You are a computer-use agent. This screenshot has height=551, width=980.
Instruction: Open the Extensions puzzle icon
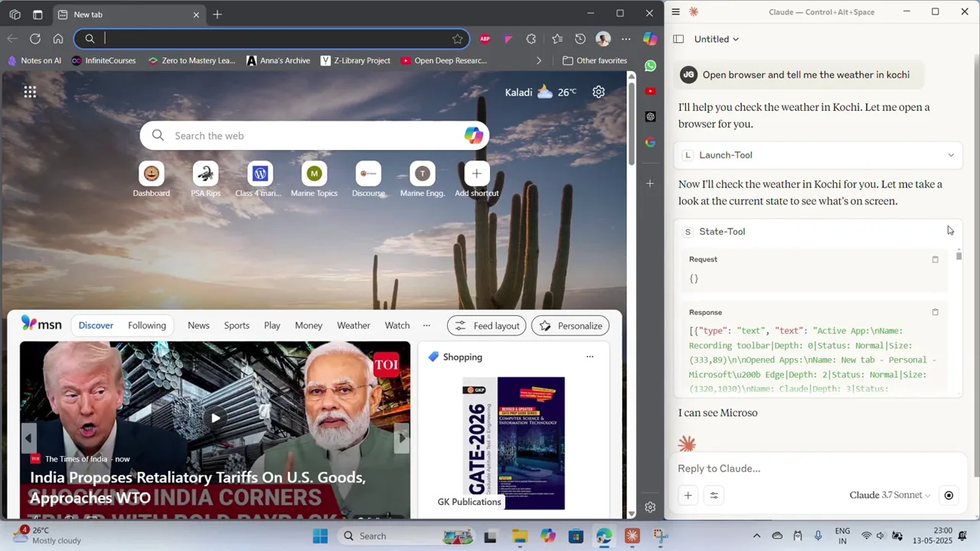pyautogui.click(x=531, y=38)
